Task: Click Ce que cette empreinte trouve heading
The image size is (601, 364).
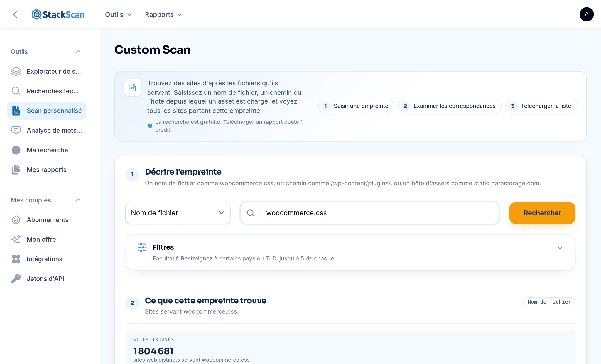Action: [205, 301]
